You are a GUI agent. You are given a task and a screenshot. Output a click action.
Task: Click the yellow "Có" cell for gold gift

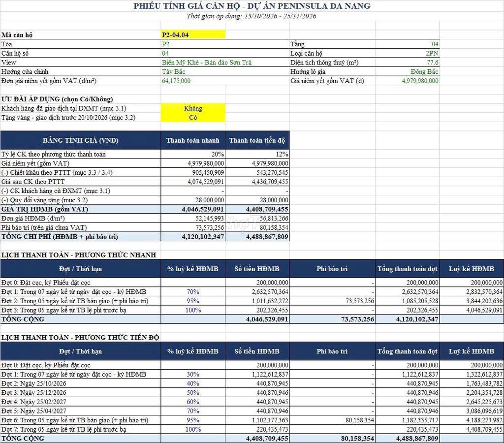click(193, 117)
